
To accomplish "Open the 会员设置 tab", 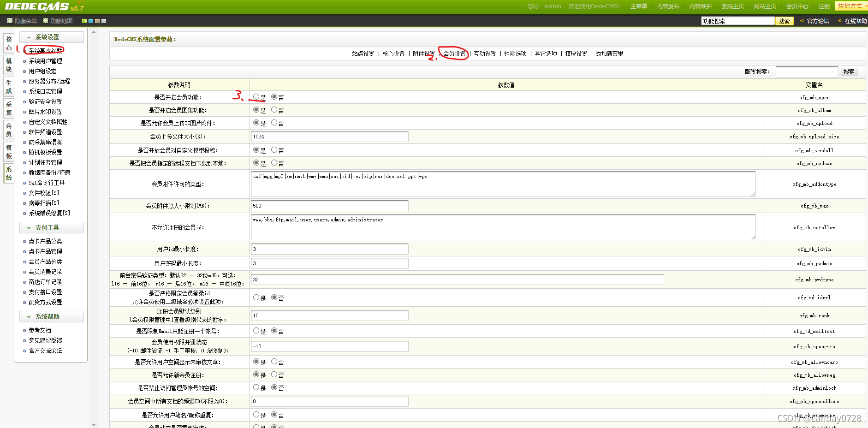I will 454,53.
